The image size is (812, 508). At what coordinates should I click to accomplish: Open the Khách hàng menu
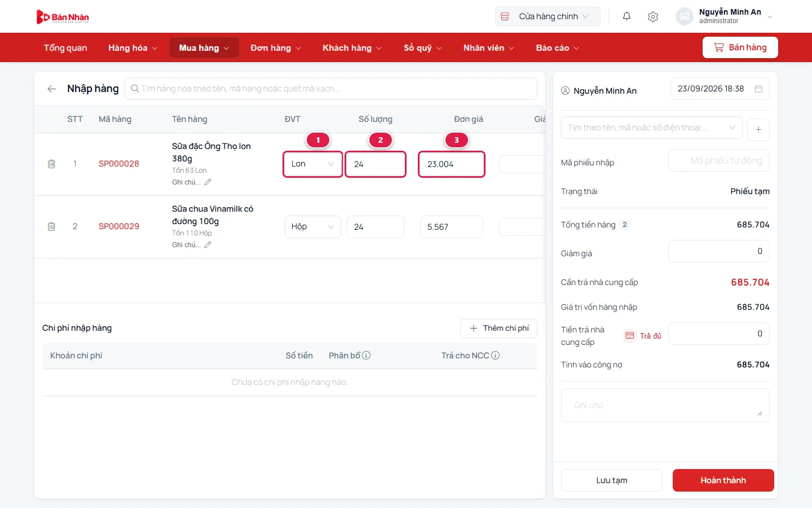point(352,48)
